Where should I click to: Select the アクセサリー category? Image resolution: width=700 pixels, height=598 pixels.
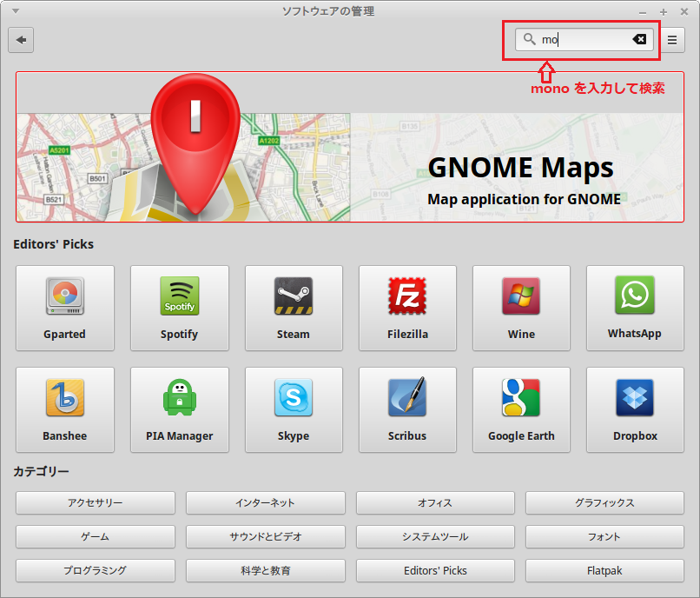click(95, 502)
